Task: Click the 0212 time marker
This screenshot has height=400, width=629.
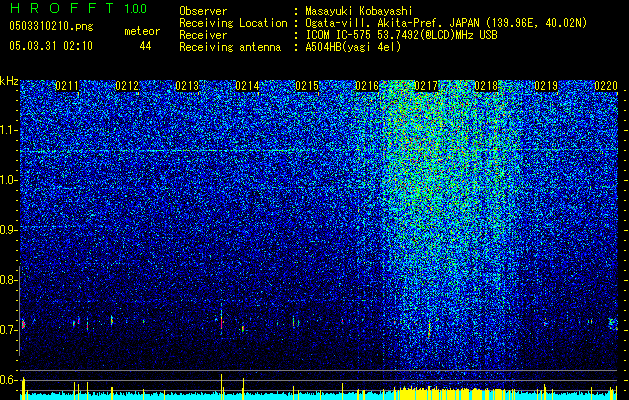Action: (127, 86)
